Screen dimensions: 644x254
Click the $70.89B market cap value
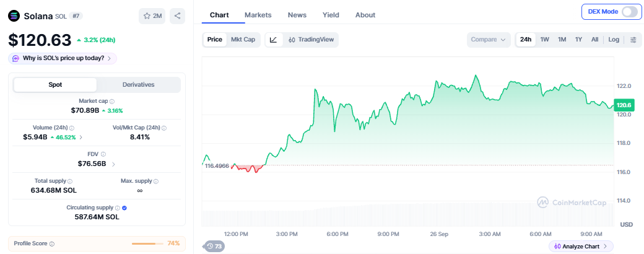pos(85,110)
